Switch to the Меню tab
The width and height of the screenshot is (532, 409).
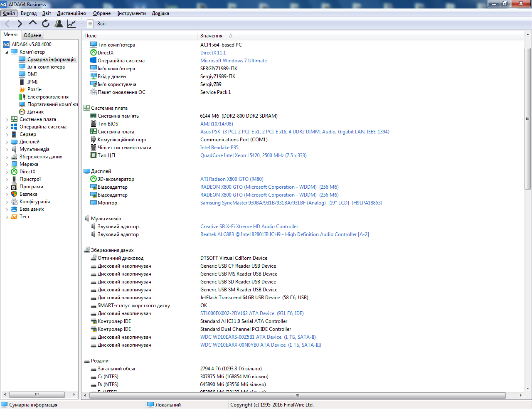[x=10, y=34]
